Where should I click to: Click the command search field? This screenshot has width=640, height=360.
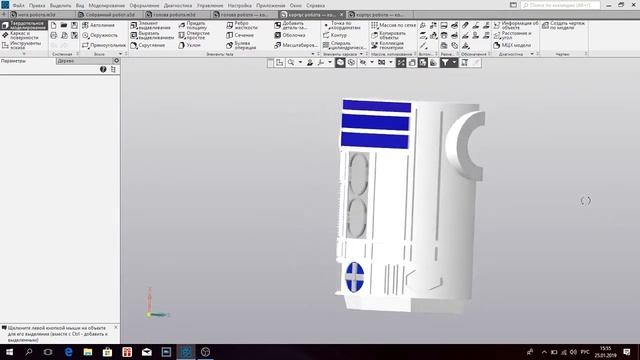click(x=560, y=5)
